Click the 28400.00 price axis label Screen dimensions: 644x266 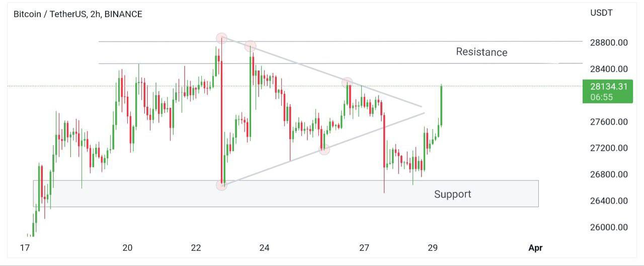pyautogui.click(x=609, y=69)
